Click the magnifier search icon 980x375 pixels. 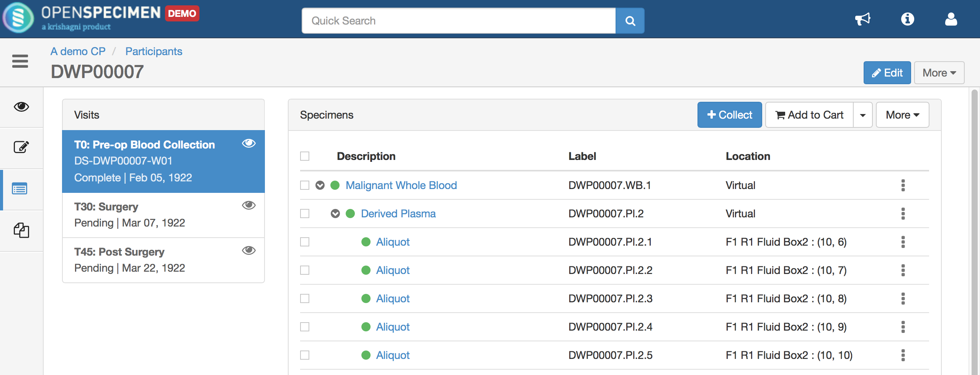(630, 20)
